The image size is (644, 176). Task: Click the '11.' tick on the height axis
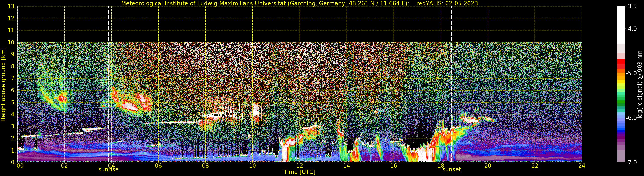(x=12, y=31)
